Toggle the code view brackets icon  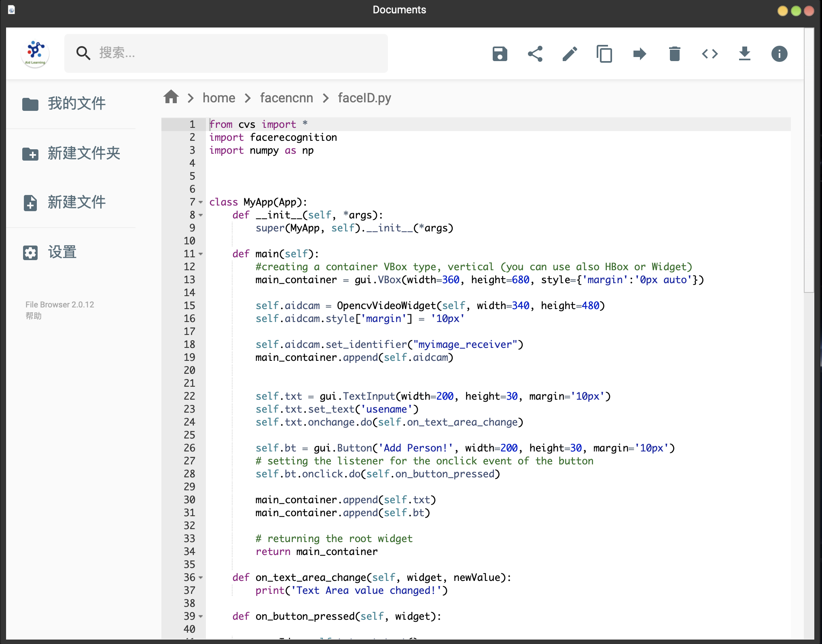tap(710, 54)
